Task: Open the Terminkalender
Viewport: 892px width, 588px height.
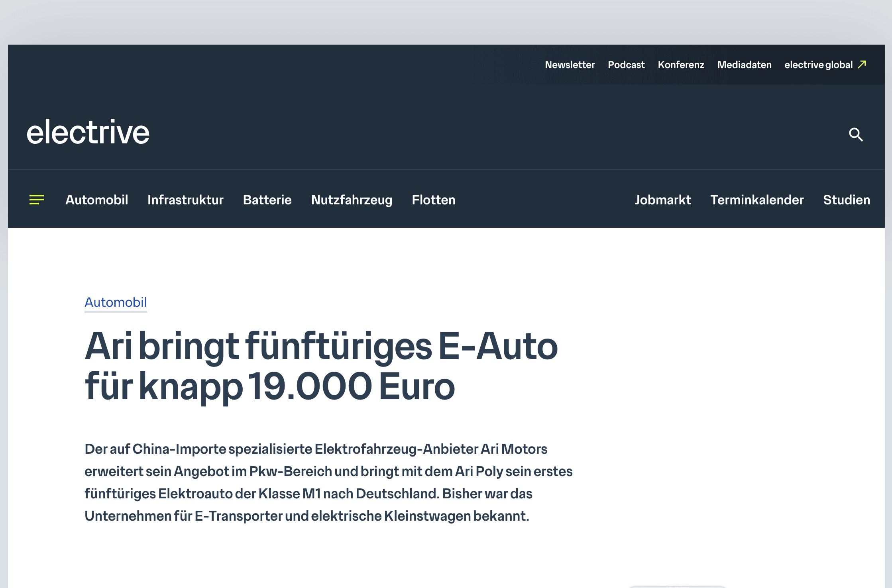Action: tap(757, 200)
